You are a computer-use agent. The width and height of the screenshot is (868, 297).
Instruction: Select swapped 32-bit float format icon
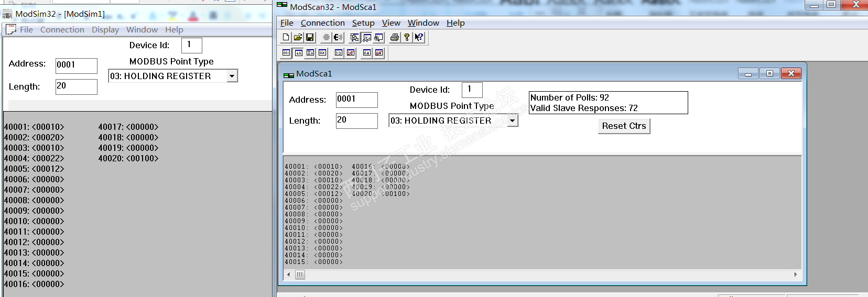351,53
